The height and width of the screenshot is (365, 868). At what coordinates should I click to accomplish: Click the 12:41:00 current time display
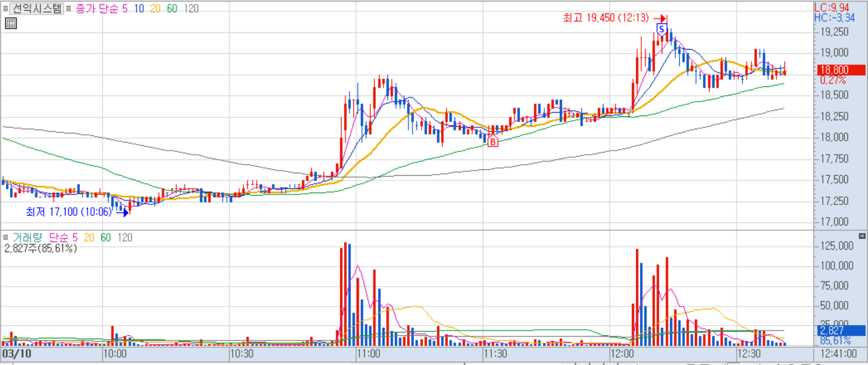pos(839,354)
